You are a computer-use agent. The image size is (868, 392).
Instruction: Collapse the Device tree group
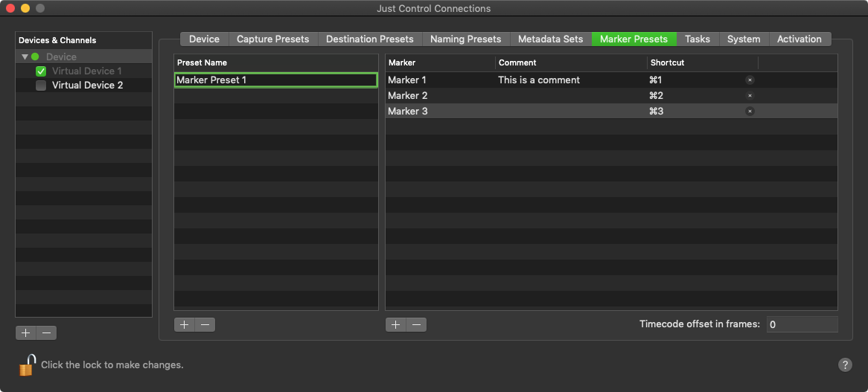click(25, 57)
